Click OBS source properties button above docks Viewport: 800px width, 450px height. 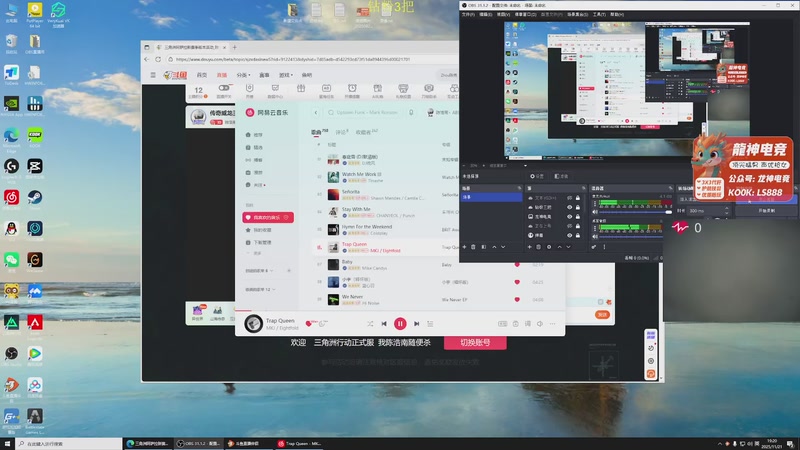(x=537, y=176)
